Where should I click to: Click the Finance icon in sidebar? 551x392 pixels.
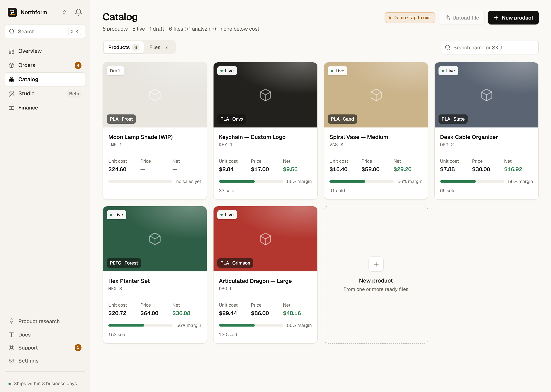pos(11,108)
